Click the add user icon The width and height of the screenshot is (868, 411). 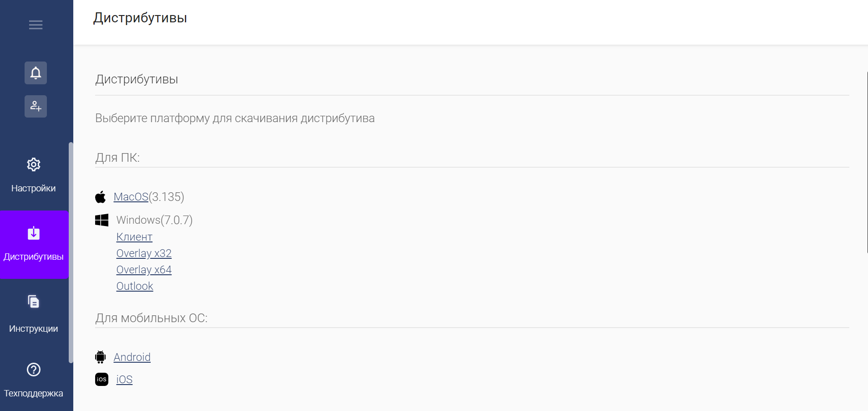[x=36, y=106]
